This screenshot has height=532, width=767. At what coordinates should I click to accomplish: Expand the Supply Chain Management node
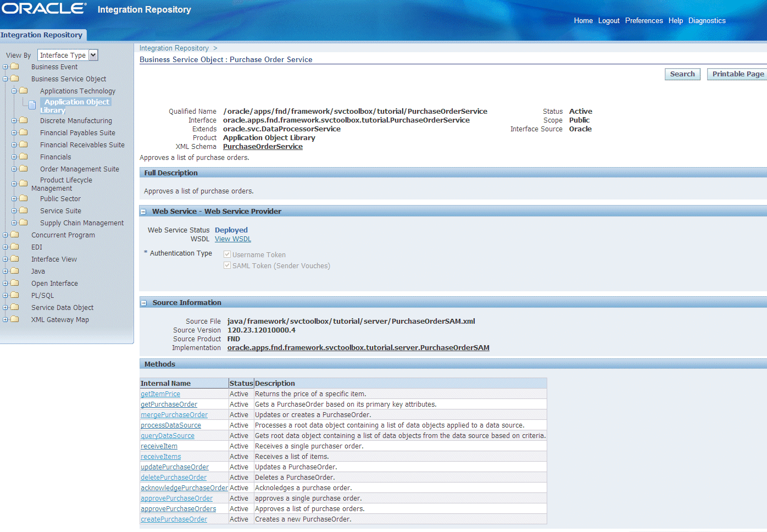click(14, 223)
